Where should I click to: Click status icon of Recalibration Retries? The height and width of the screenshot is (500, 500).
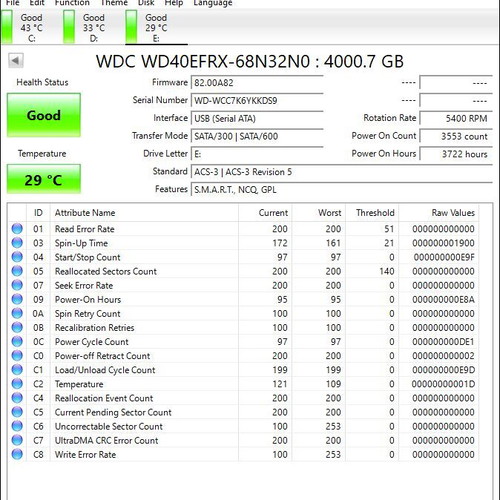tap(17, 327)
